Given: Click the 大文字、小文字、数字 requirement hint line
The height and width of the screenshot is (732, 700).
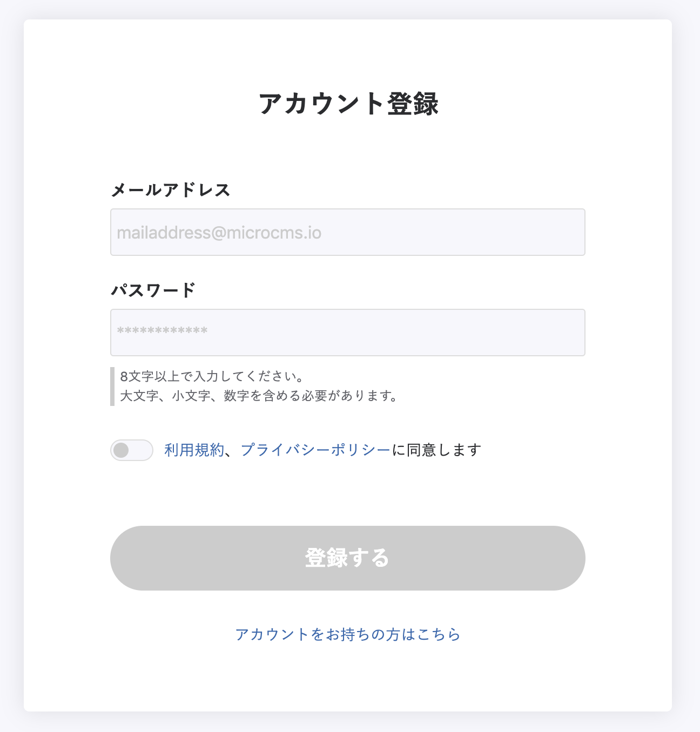Looking at the screenshot, I should click(x=259, y=396).
